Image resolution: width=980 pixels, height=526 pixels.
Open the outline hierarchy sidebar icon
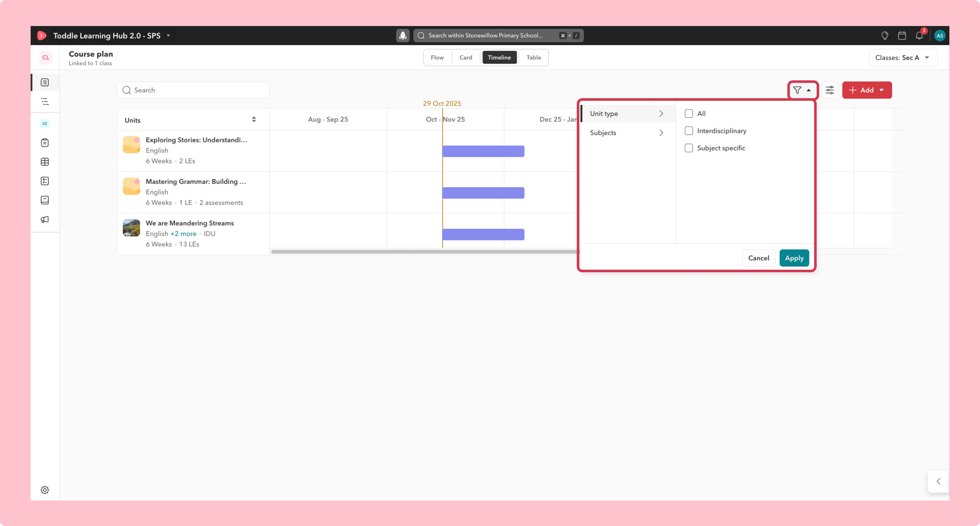coord(45,102)
